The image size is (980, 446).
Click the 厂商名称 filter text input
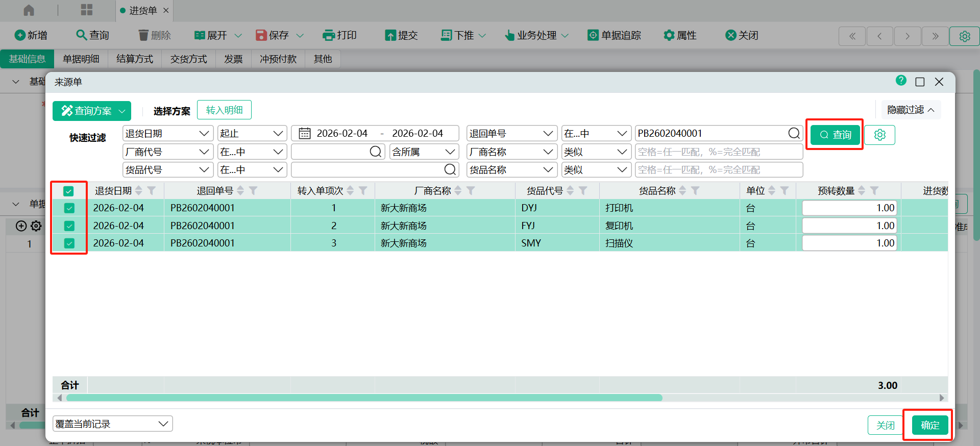point(718,152)
